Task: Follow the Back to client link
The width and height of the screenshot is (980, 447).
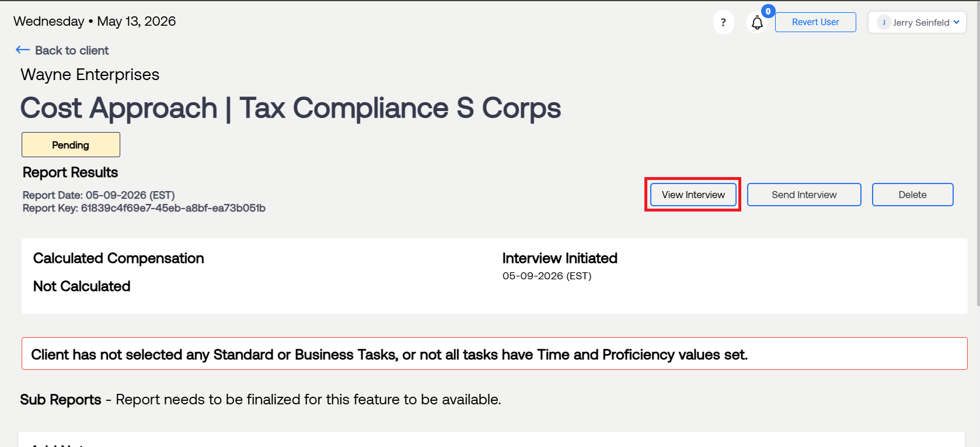Action: (72, 50)
